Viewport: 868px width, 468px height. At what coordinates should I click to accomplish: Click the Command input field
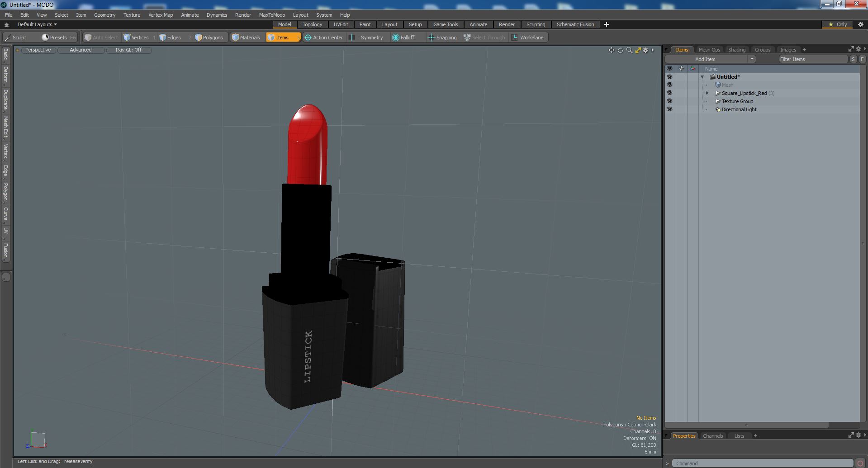pos(762,463)
